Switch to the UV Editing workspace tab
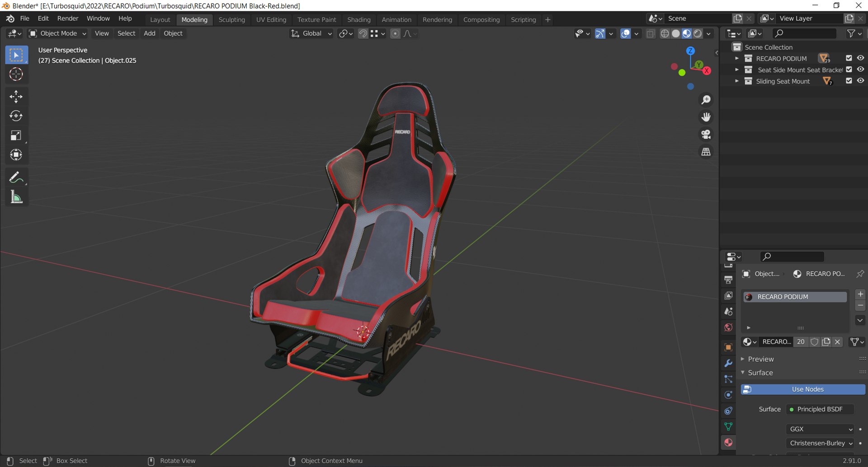 point(271,20)
